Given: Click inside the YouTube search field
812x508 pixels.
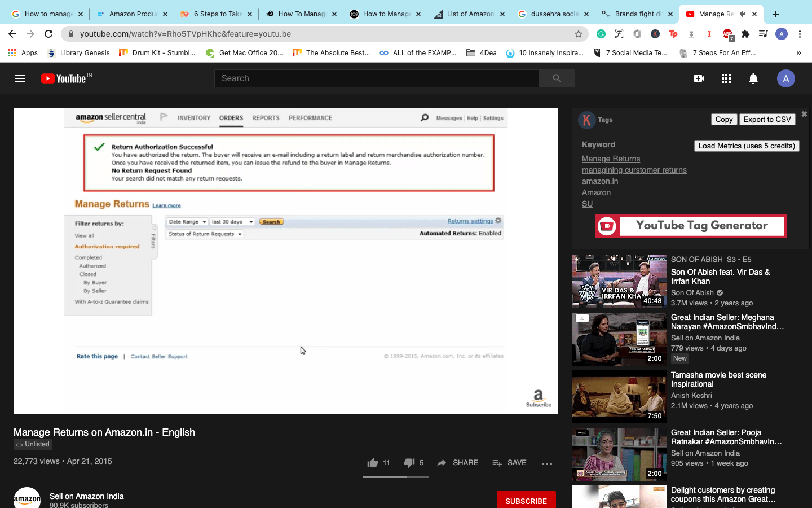Looking at the screenshot, I should (376, 78).
